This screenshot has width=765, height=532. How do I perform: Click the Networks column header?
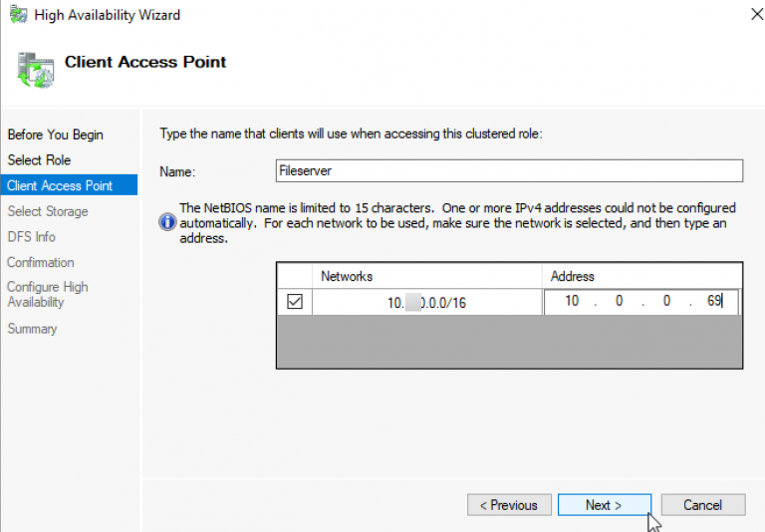pos(347,276)
